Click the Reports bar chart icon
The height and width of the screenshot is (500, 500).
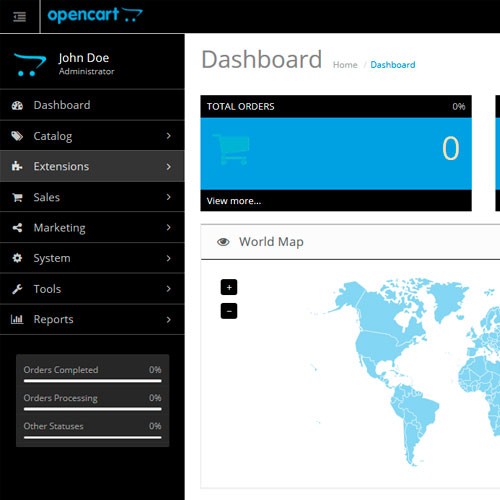[17, 319]
